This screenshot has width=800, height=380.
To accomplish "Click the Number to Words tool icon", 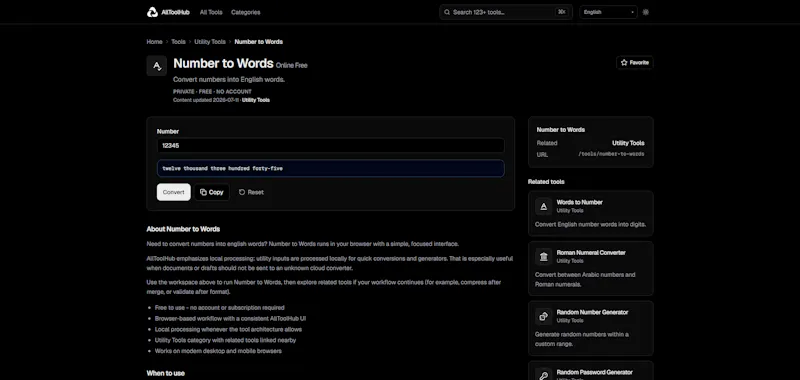I will [x=157, y=66].
